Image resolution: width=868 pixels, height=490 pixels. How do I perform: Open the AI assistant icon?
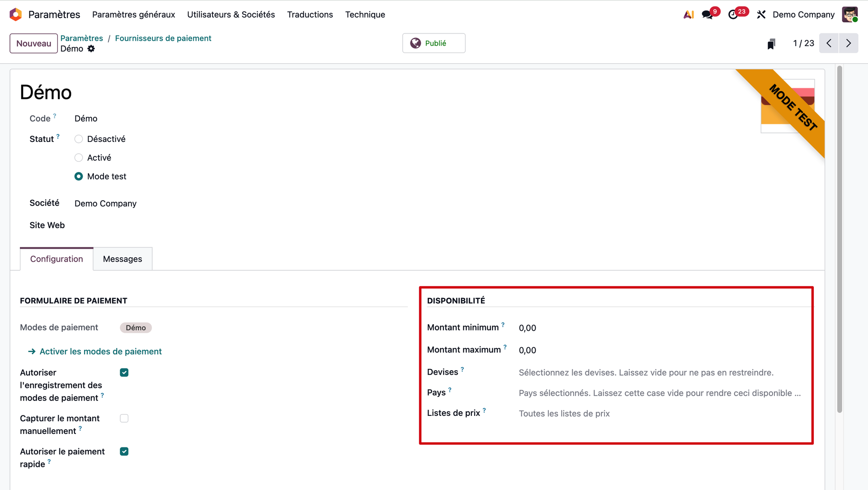[689, 14]
